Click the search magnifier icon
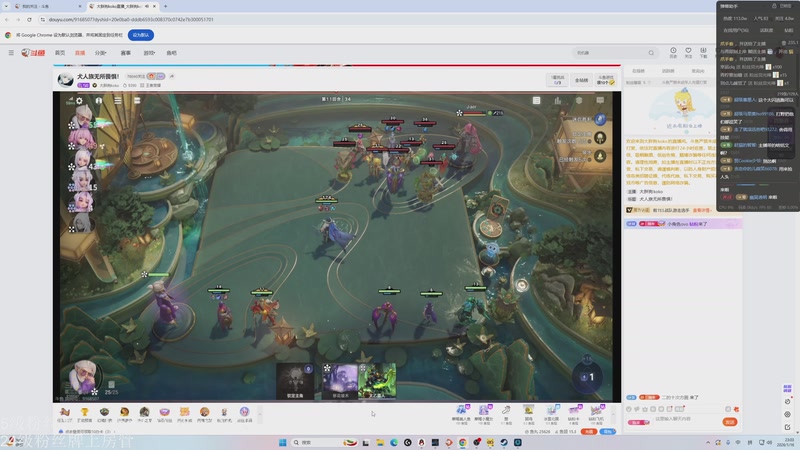This screenshot has width=800, height=450. [x=651, y=53]
